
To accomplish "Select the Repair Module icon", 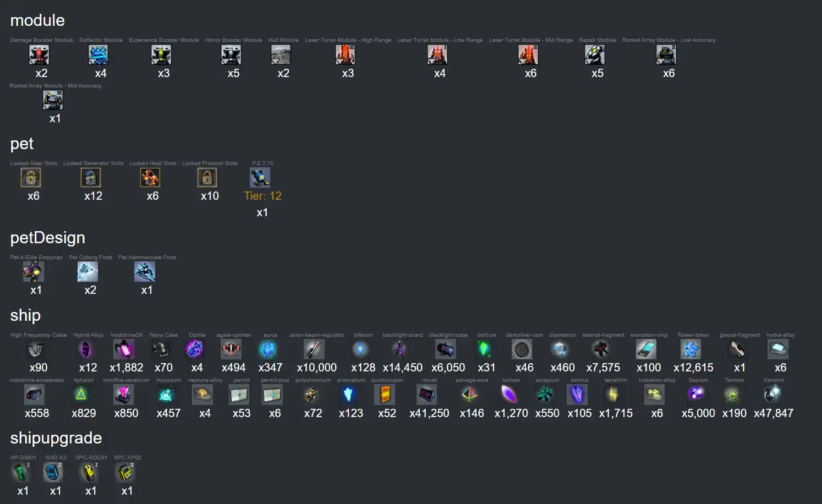I will pyautogui.click(x=595, y=55).
